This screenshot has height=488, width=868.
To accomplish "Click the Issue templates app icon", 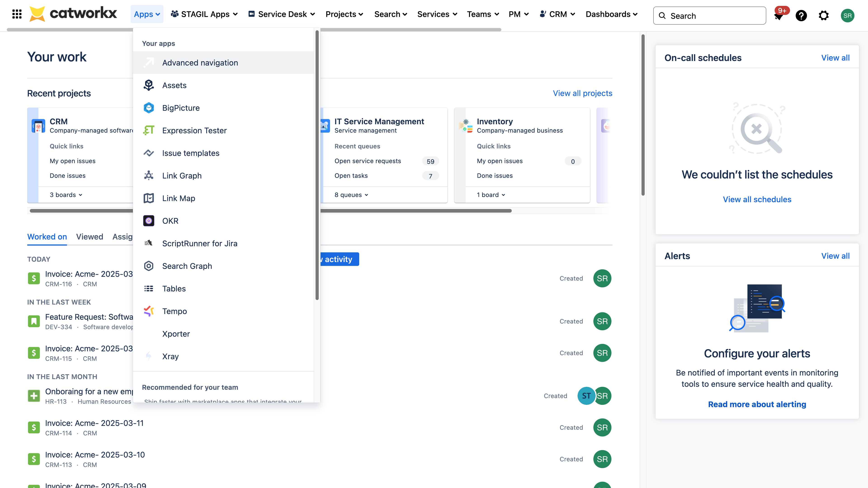I will [149, 153].
